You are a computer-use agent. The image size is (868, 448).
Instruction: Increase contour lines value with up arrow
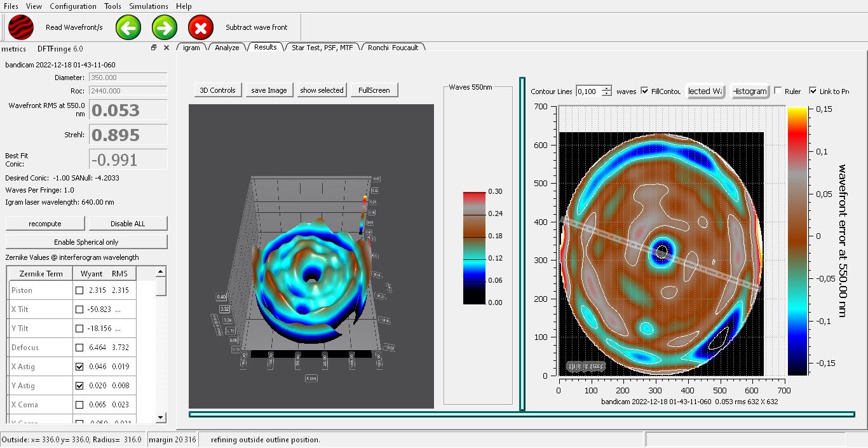point(607,88)
